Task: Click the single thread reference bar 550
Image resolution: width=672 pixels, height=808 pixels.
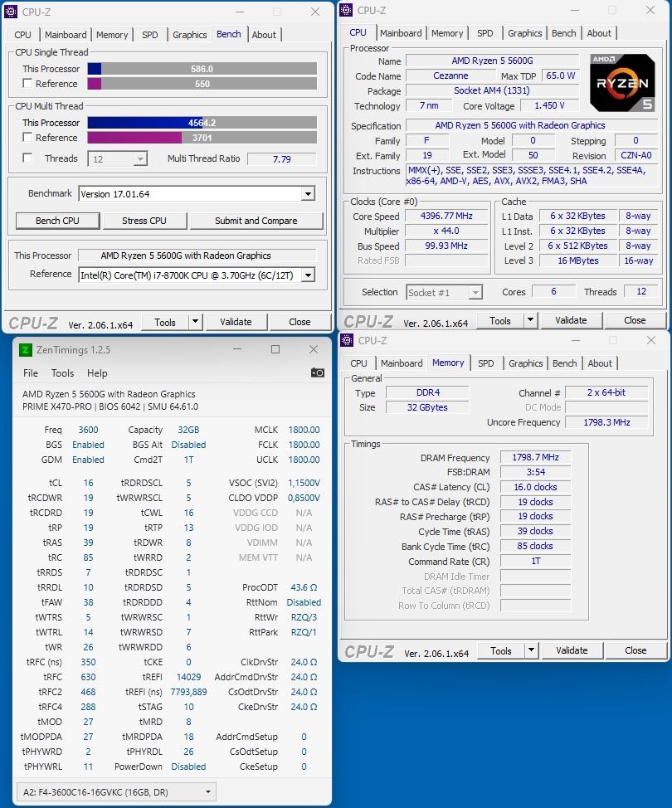Action: [202, 84]
